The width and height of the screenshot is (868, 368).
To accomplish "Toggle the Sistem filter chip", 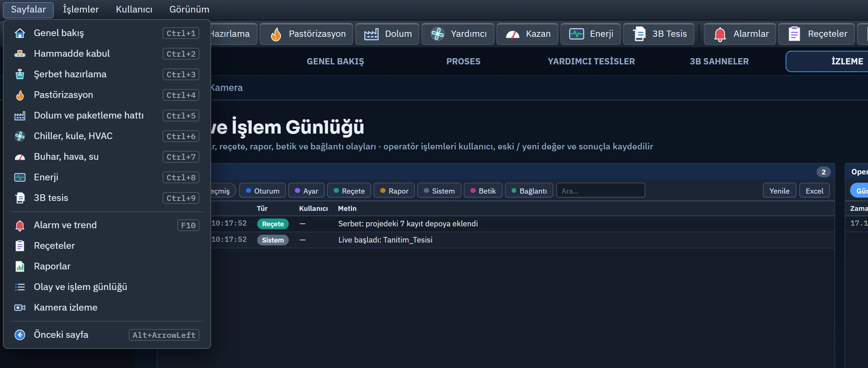I will coord(439,191).
